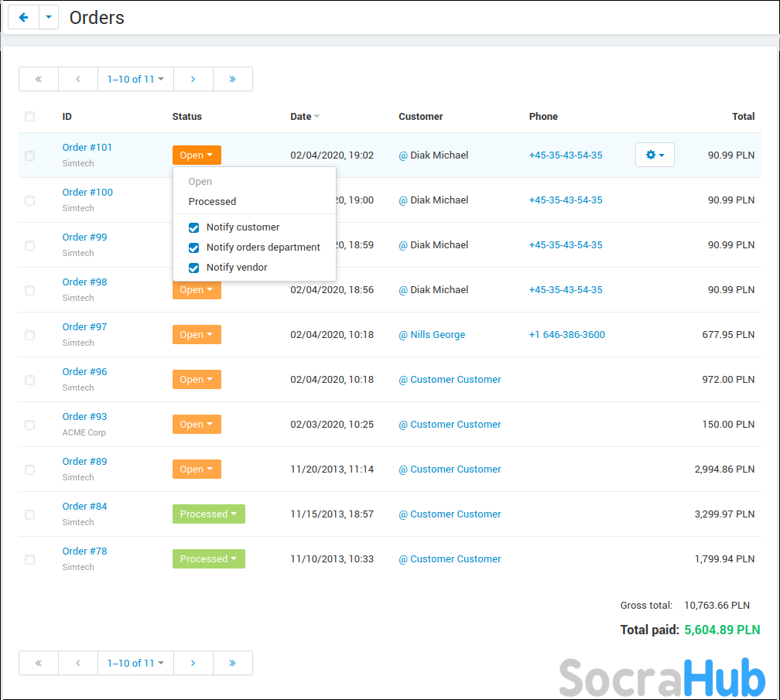Jump to last page in bottom pagination
Image resolution: width=780 pixels, height=700 pixels.
point(232,663)
